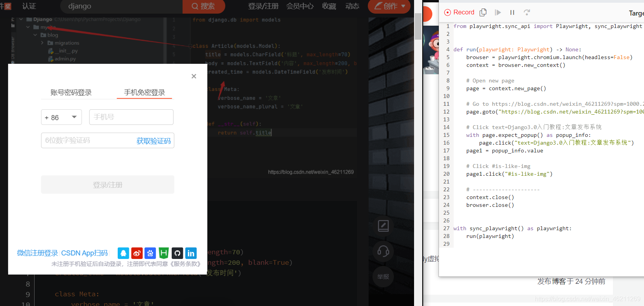Open 收藏 in the top navigation
644x306 pixels.
click(329, 6)
